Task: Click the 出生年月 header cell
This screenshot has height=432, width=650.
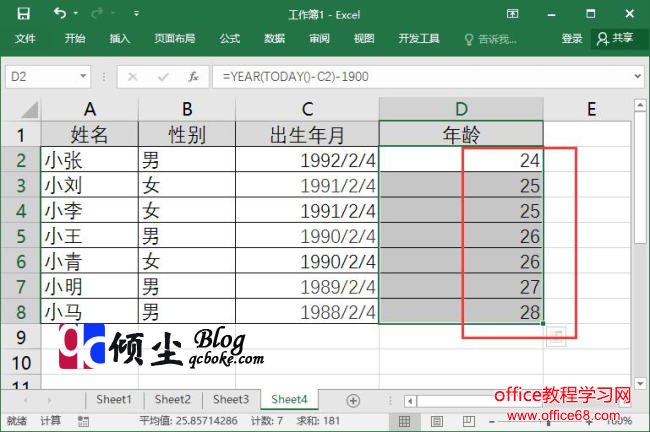Action: coord(307,135)
